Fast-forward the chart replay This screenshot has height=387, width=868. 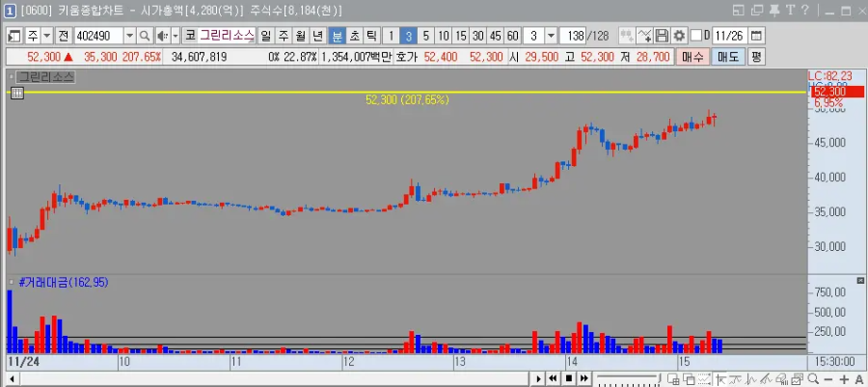click(x=583, y=378)
